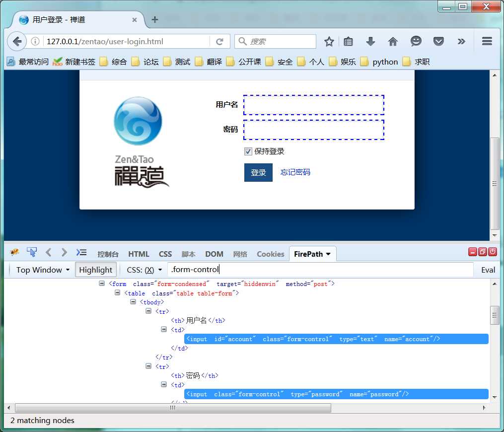The width and height of the screenshot is (504, 432).
Task: Switch to the HTML tab
Action: click(139, 254)
